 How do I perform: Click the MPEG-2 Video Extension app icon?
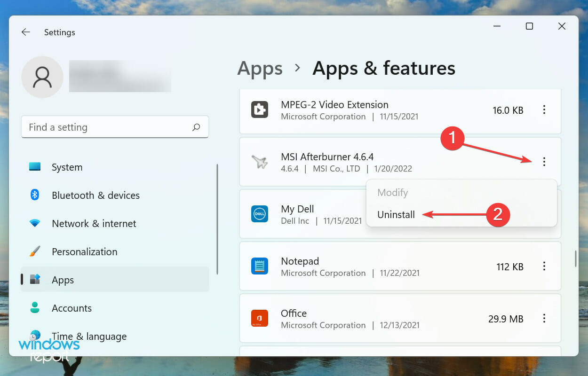point(260,110)
